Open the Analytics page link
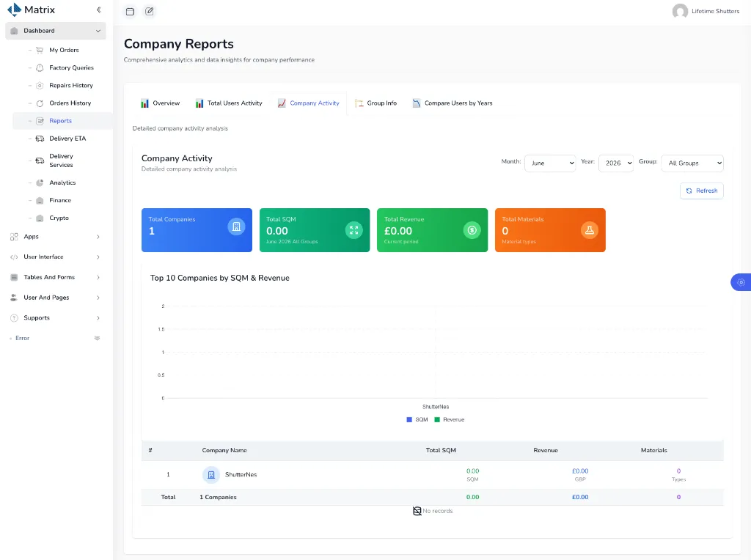This screenshot has width=751, height=560. pos(62,183)
